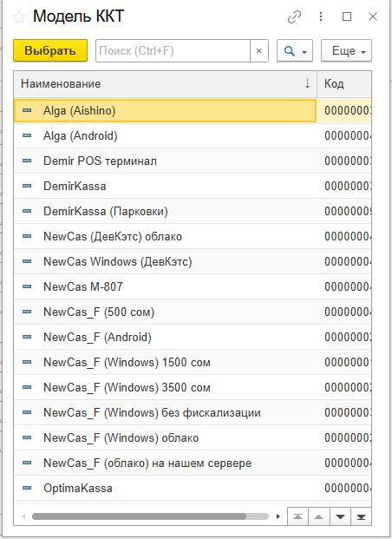Click the code cell of OptimaKassa

[x=344, y=488]
